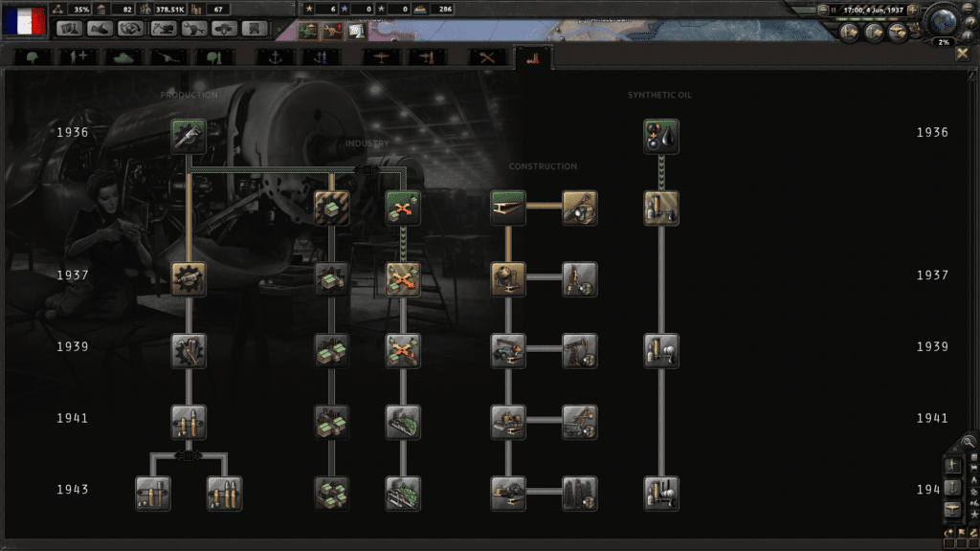This screenshot has width=980, height=551.
Task: Close the research window with X
Action: (x=963, y=55)
